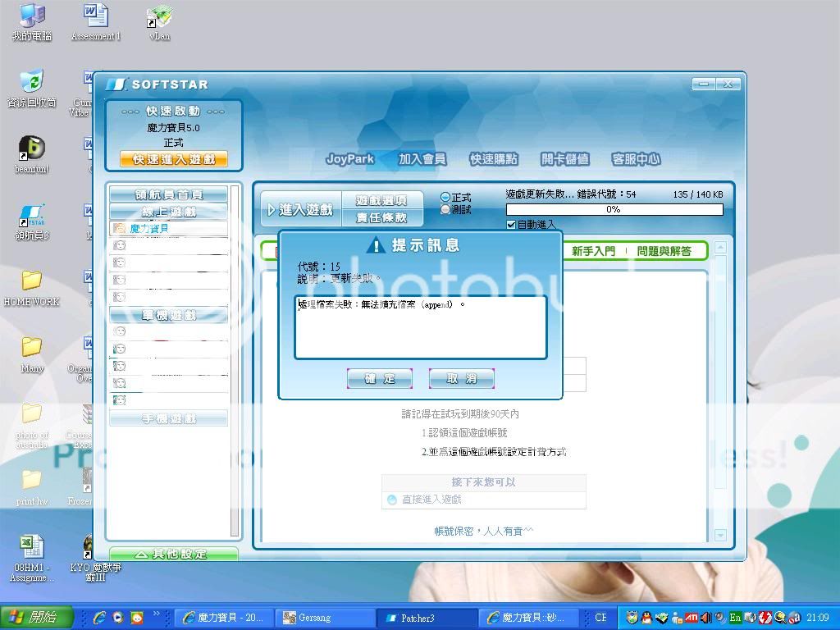This screenshot has height=630, width=840.
Task: Expand the 其他設定 panel
Action: (x=173, y=555)
